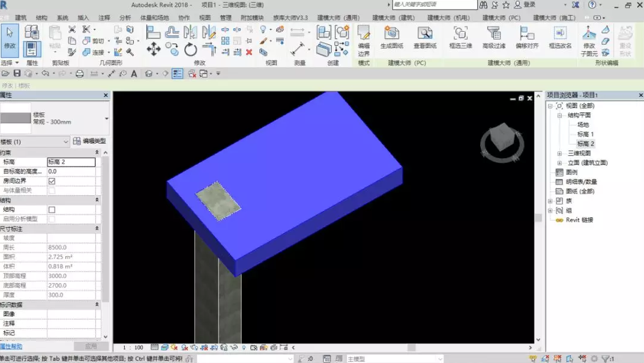
Task: Expand the 三维视图 node in project browser
Action: (559, 153)
